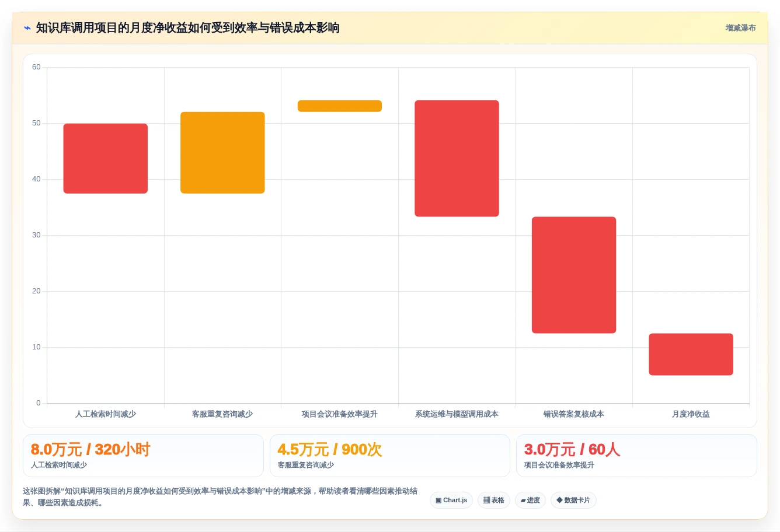780x532 pixels.
Task: Open the 8.0万元 / 320小时 data card
Action: click(143, 456)
